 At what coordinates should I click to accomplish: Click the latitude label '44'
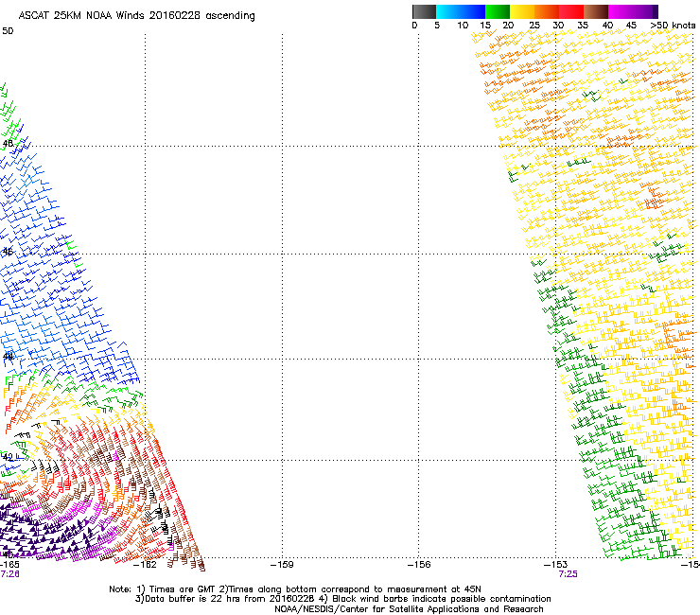click(8, 357)
